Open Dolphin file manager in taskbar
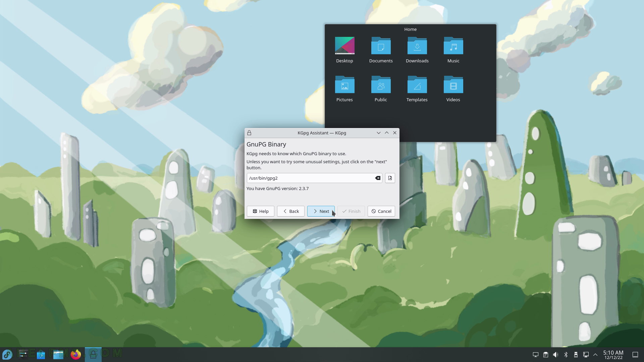This screenshot has width=644, height=362. tap(58, 354)
